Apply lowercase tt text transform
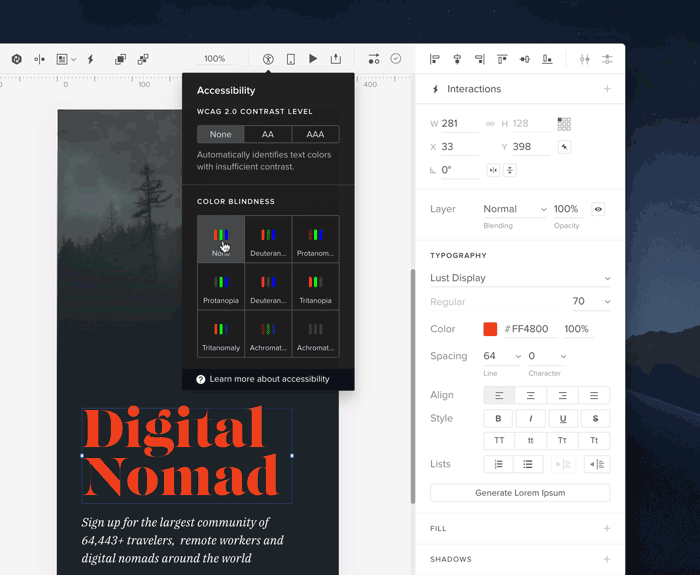This screenshot has height=575, width=700. pyautogui.click(x=531, y=440)
